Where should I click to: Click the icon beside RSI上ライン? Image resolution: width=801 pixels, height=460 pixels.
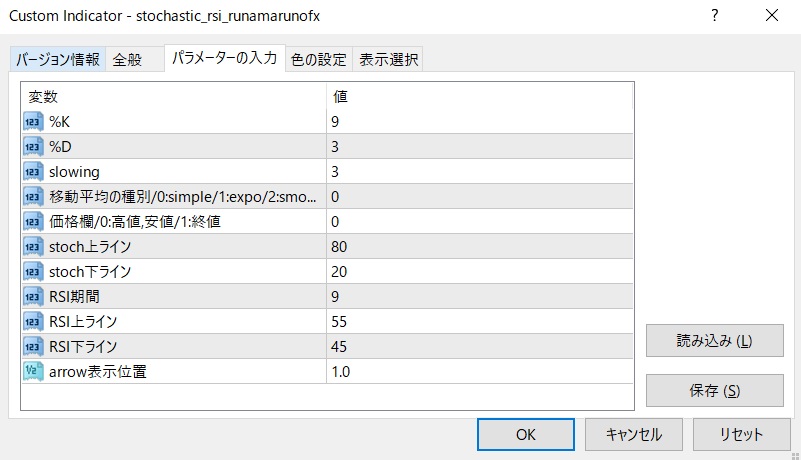pos(33,322)
